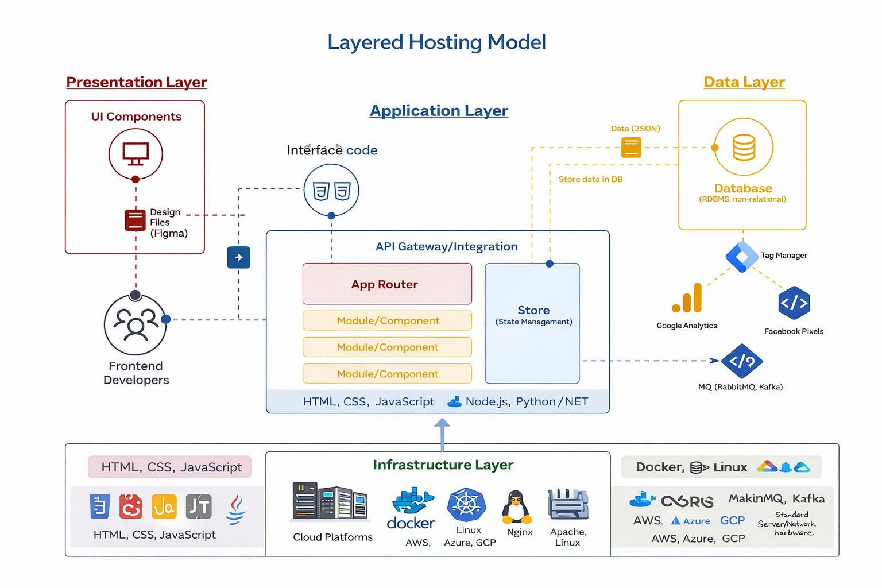Viewport: 882px width, 588px height.
Task: Click the Data Layer heading
Action: point(744,82)
